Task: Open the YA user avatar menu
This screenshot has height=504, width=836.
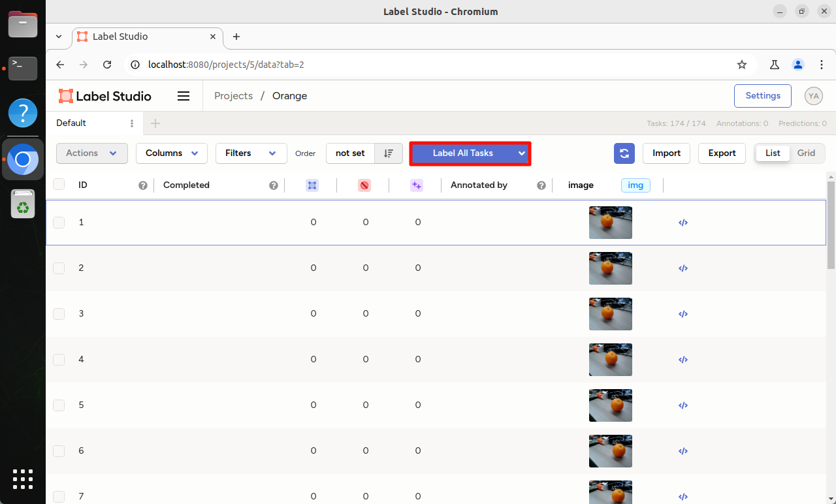Action: pyautogui.click(x=814, y=96)
